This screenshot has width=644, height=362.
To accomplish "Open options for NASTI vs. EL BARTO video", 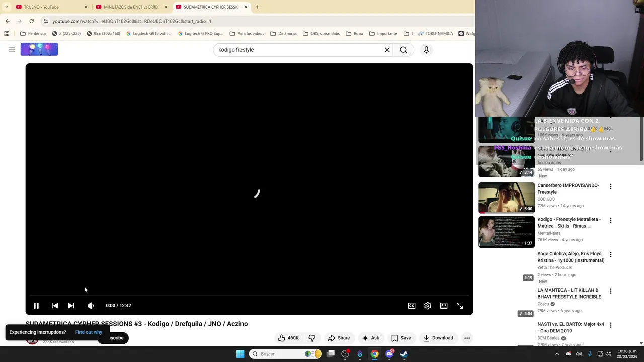I will coord(611,325).
